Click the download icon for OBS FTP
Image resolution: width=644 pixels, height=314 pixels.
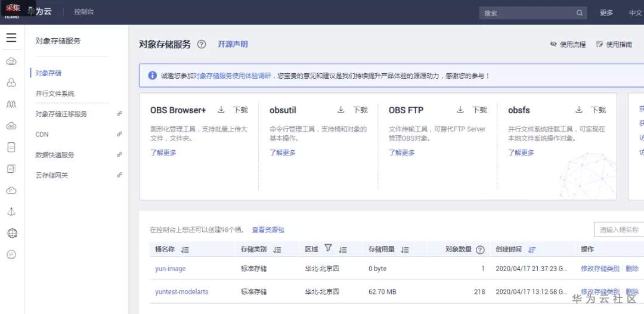point(460,110)
